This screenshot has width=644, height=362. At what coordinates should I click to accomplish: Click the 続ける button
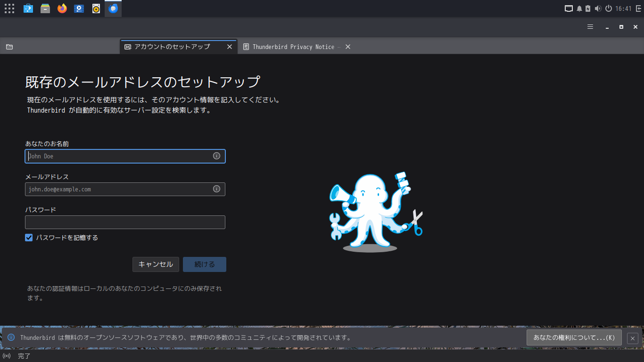[205, 264]
